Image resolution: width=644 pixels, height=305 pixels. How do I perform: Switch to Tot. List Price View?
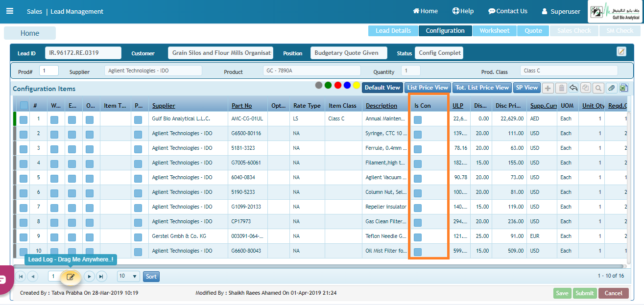click(482, 88)
